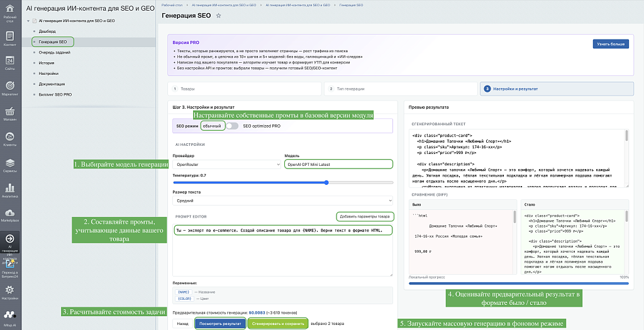Viewport: 644px width, 330px height.
Task: Open the Рабочий стол home icon
Action: pyautogui.click(x=10, y=9)
